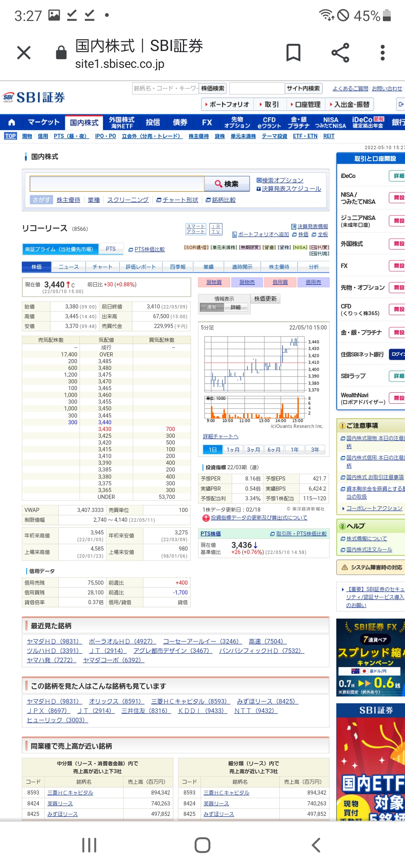The height and width of the screenshot is (868, 405).
Task: Tap the bookmark icon in browser bar
Action: (293, 52)
